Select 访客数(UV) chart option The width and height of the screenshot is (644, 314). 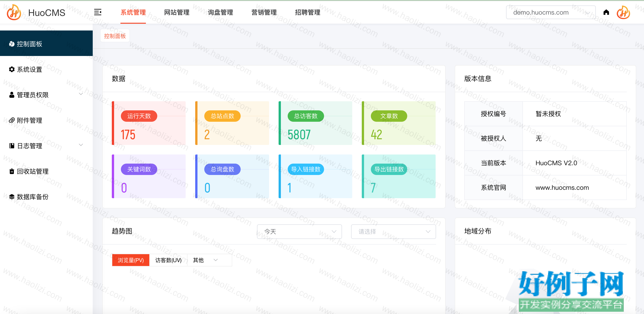coord(168,260)
